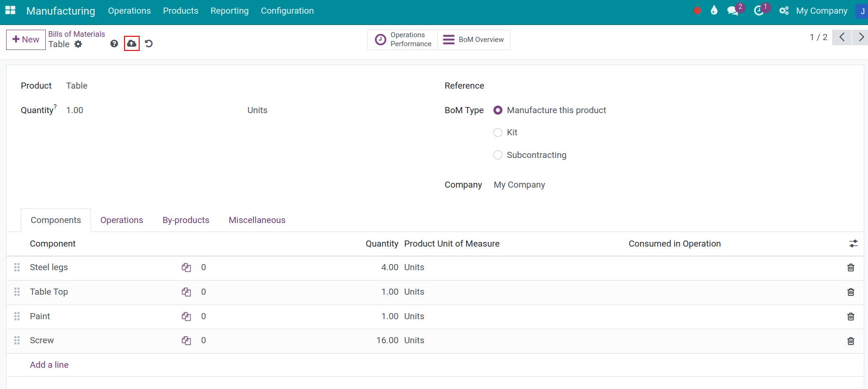
Task: Sort by the Component column header
Action: 53,244
